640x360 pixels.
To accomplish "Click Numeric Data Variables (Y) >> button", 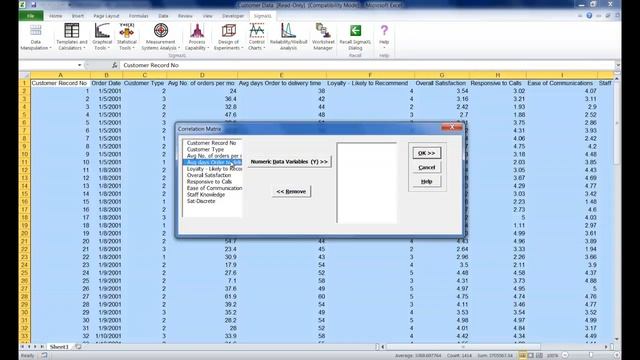I will coord(289,162).
